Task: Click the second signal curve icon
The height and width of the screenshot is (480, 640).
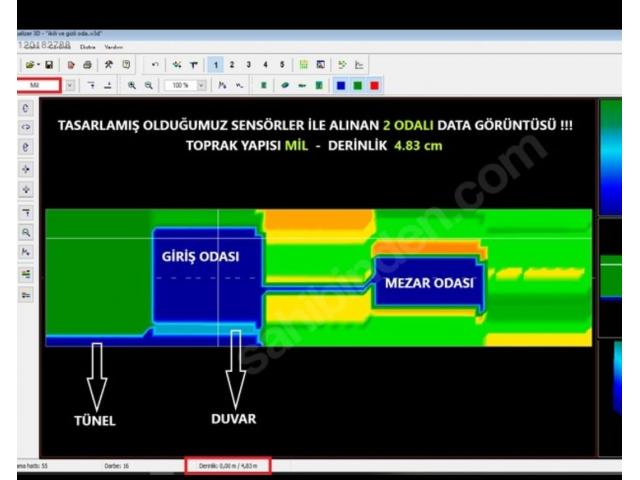Action: click(x=239, y=85)
